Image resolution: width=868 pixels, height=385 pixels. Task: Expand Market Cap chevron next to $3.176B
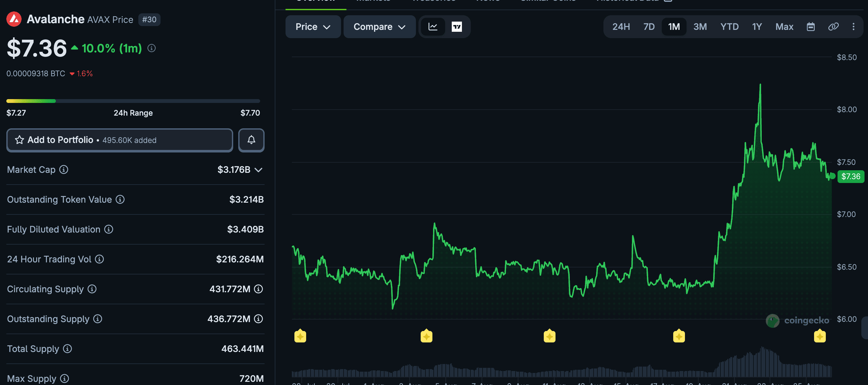[259, 170]
